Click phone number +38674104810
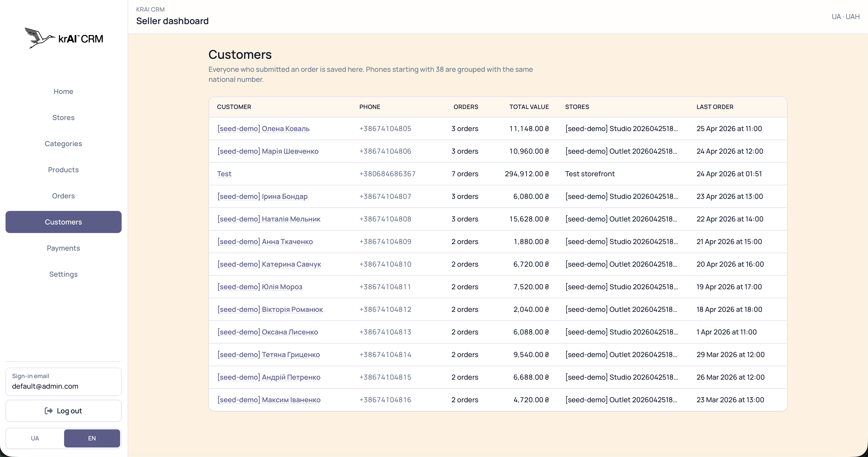This screenshot has width=868, height=457. click(385, 264)
